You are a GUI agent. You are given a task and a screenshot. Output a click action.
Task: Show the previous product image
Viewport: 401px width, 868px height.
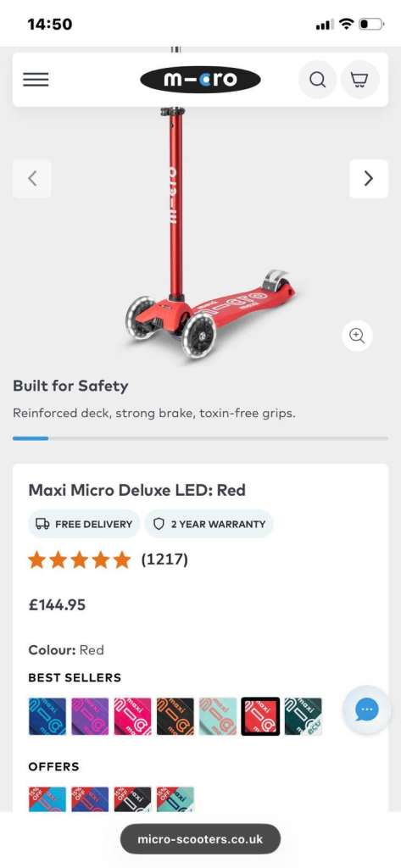[x=32, y=178]
